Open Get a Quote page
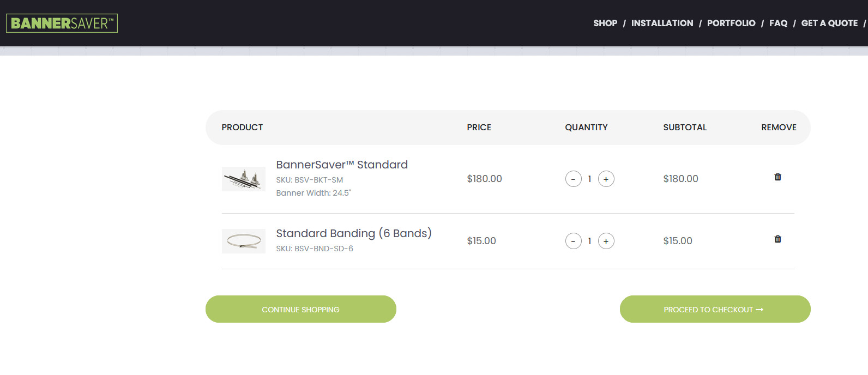This screenshot has height=375, width=868. (x=829, y=23)
